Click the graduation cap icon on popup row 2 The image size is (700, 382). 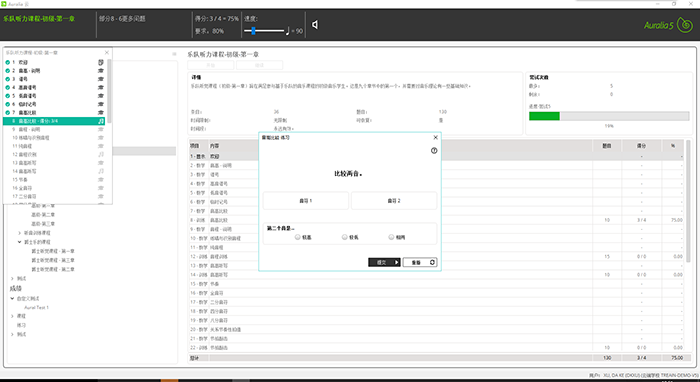[101, 71]
